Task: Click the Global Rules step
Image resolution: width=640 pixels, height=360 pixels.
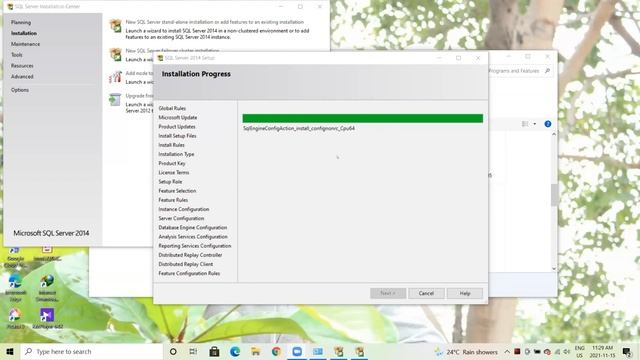Action: point(172,108)
